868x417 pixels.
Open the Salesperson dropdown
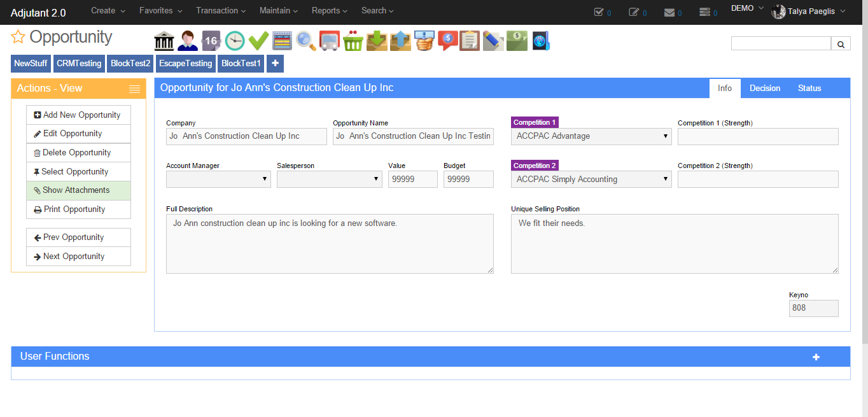click(329, 180)
